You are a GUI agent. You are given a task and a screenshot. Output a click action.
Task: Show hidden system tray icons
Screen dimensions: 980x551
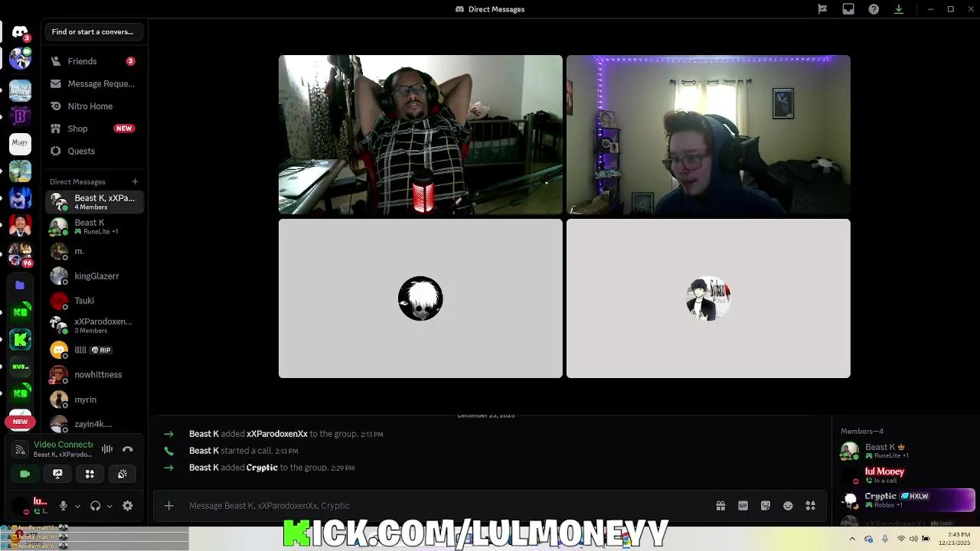point(852,539)
